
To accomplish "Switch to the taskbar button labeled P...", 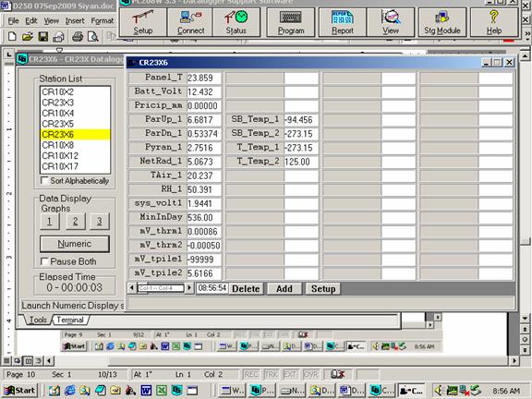I will 261,391.
